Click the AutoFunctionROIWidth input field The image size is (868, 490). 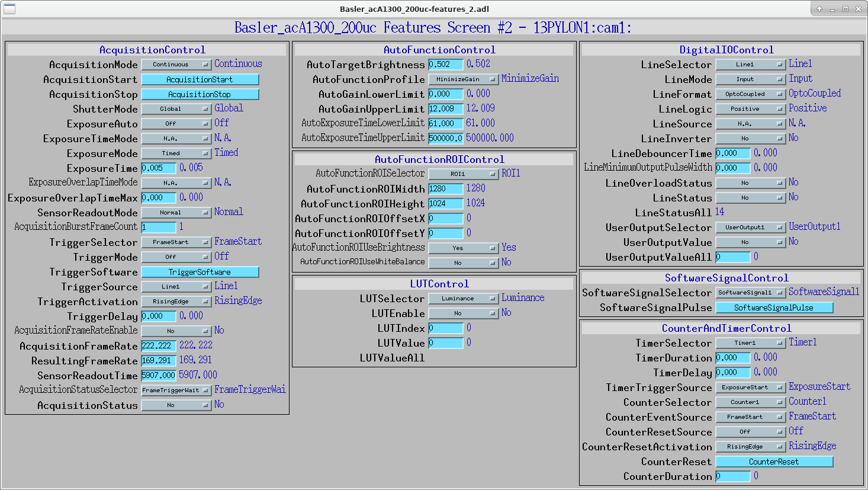pos(446,189)
